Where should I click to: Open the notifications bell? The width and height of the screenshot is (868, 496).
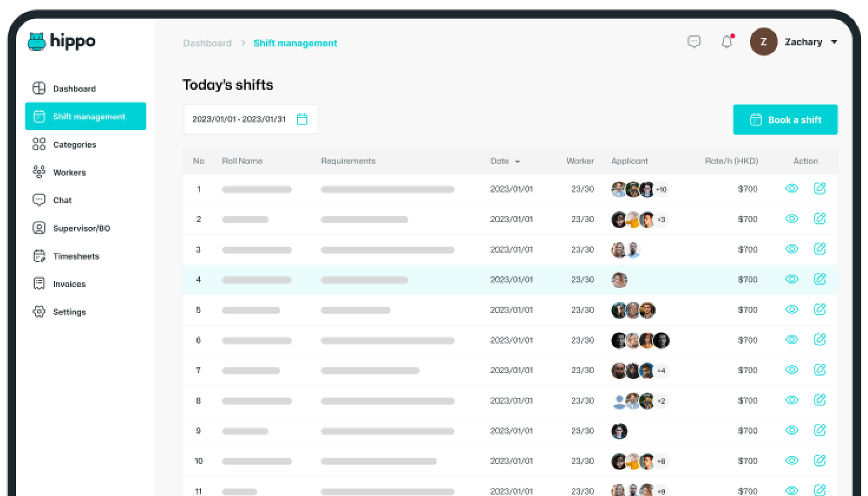coord(727,42)
